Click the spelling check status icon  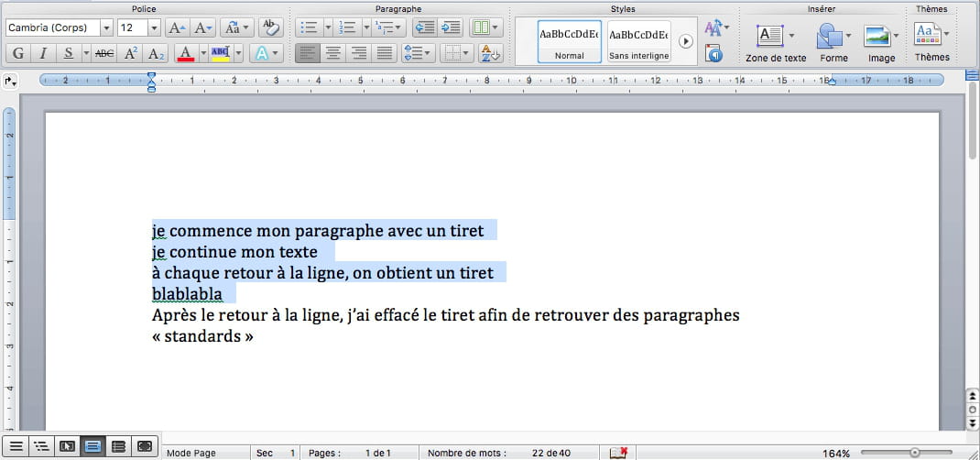pyautogui.click(x=618, y=453)
